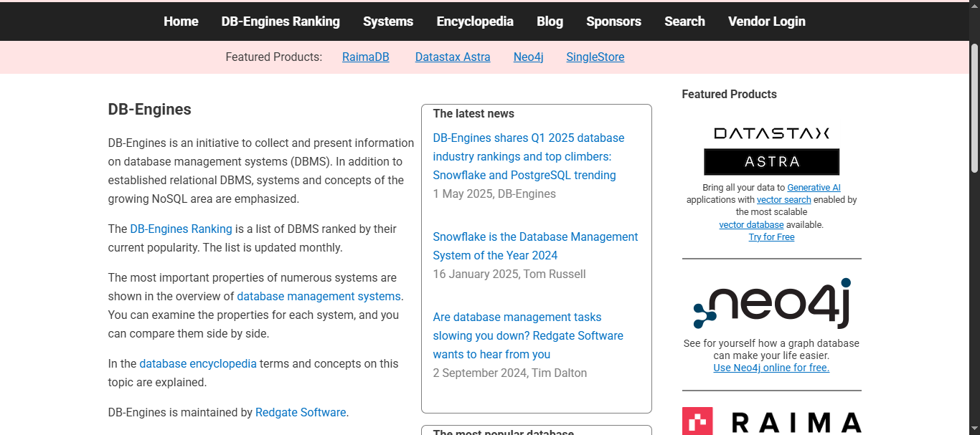Open the database encyclopedia link
This screenshot has width=980, height=435.
click(198, 364)
